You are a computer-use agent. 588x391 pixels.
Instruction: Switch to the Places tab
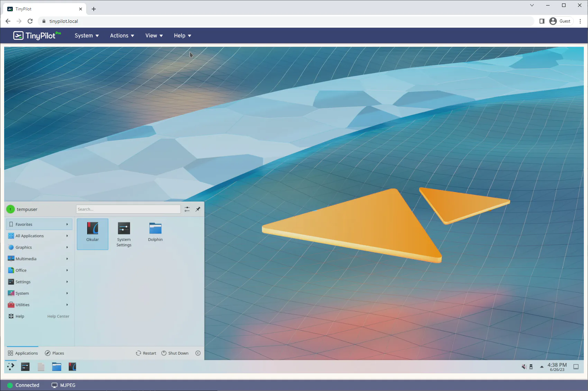point(55,353)
